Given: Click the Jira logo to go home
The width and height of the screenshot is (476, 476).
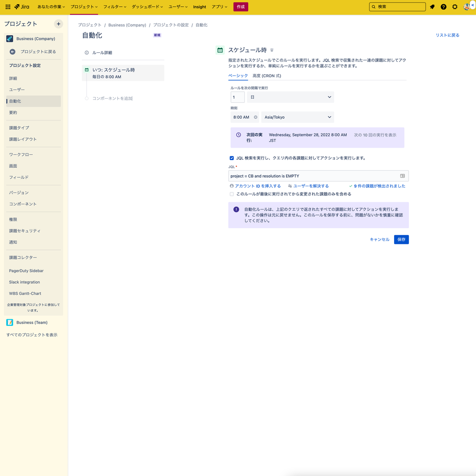Looking at the screenshot, I should click(21, 7).
